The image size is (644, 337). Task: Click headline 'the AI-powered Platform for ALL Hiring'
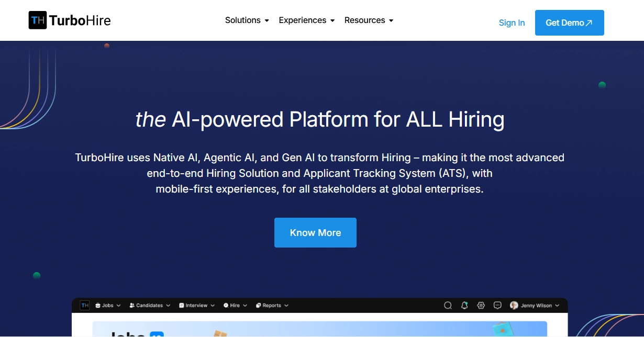[x=320, y=120]
